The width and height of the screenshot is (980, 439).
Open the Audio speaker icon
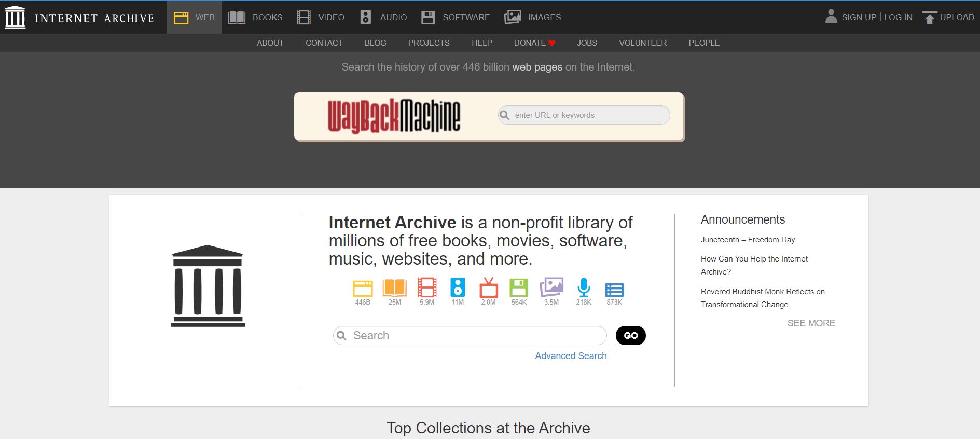pos(366,18)
